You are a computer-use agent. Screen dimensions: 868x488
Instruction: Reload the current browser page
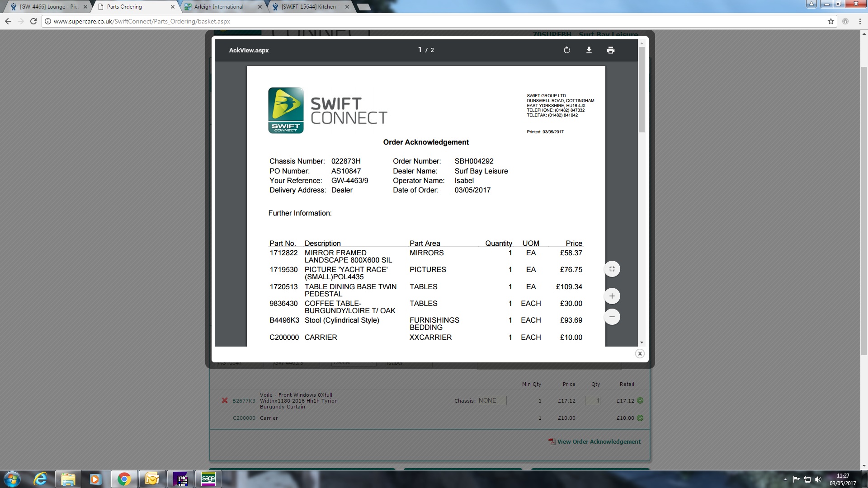33,21
